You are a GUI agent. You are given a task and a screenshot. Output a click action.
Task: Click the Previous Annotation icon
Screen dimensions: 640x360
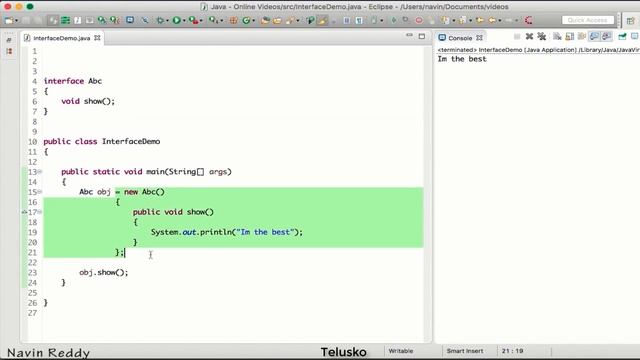pos(462,20)
